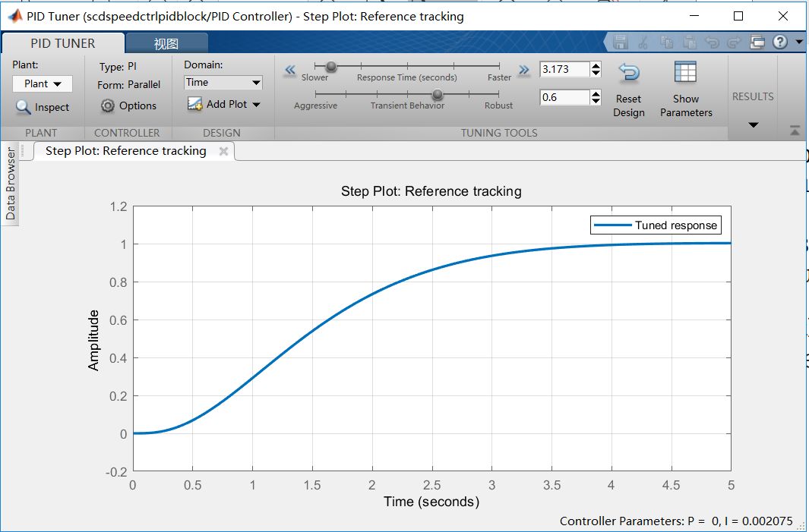
Task: Click the faster double-arrow icon
Action: 523,70
